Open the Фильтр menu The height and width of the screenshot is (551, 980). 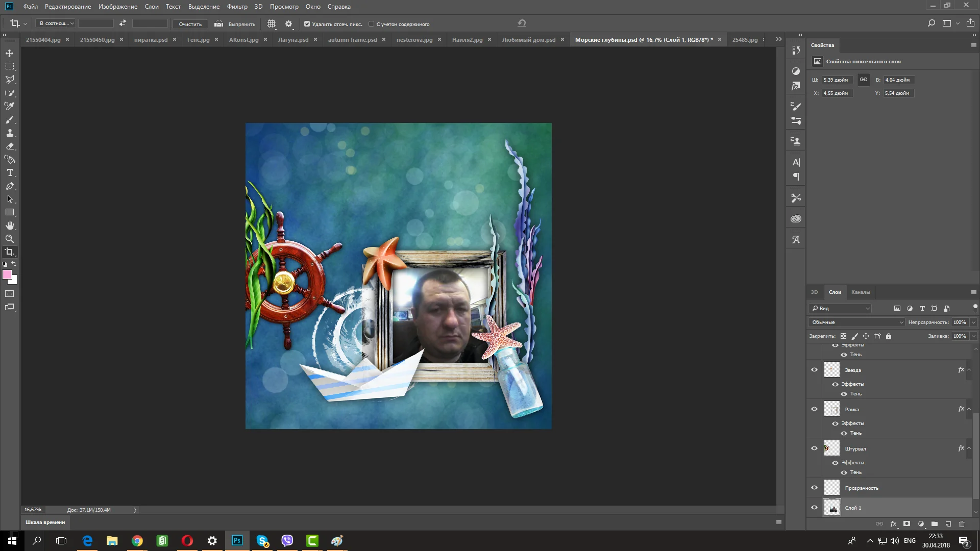click(237, 7)
